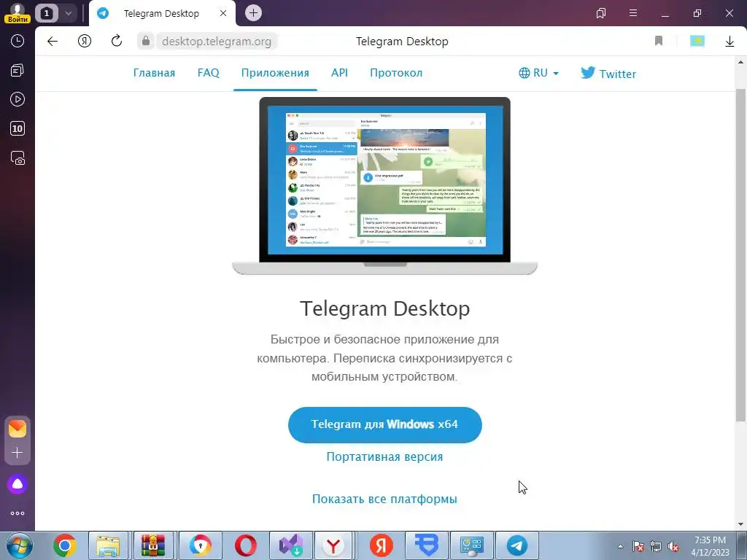Open the Windows Start button
This screenshot has width=747, height=560.
pyautogui.click(x=19, y=545)
